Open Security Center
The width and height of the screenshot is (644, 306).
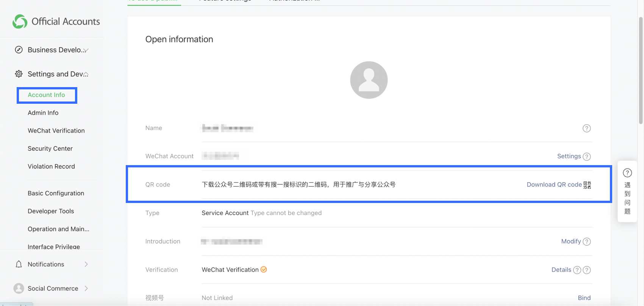point(50,148)
